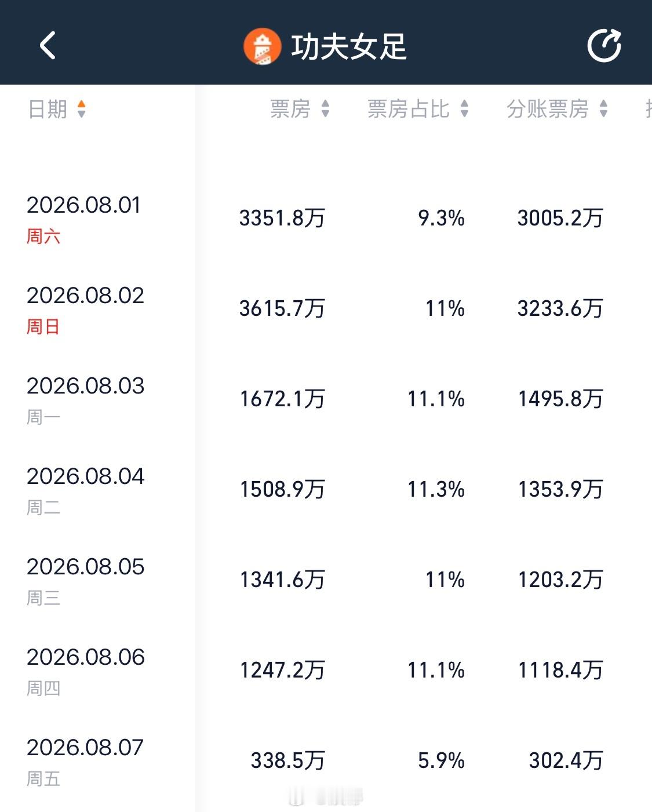Viewport: 652px width, 812px height.
Task: Tap the orange lighthouse app logo
Action: pyautogui.click(x=263, y=47)
